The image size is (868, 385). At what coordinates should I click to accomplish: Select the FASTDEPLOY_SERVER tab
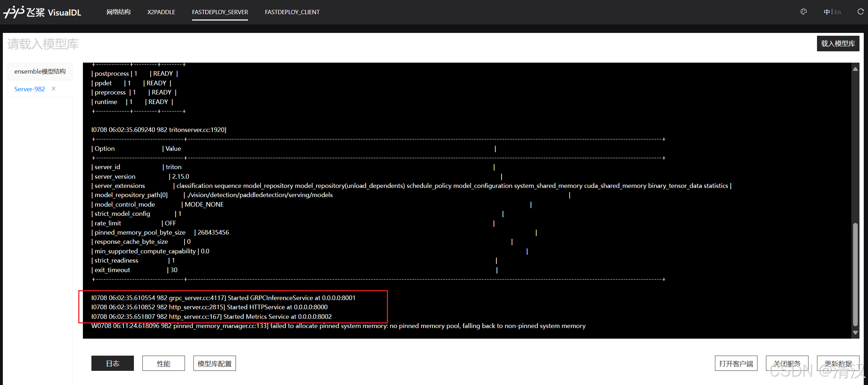tap(220, 12)
